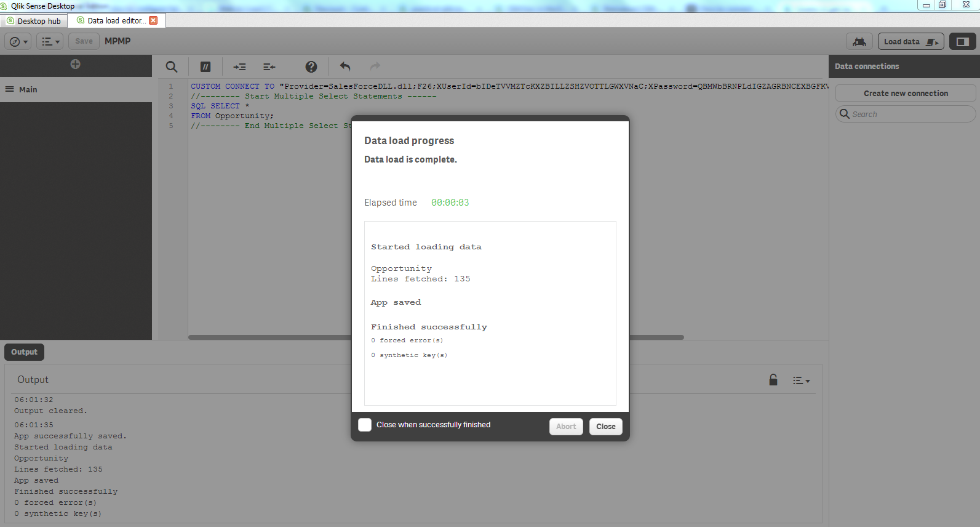Image resolution: width=980 pixels, height=527 pixels.
Task: Click 'Lines fetched: 135' in the dialog
Action: click(421, 279)
